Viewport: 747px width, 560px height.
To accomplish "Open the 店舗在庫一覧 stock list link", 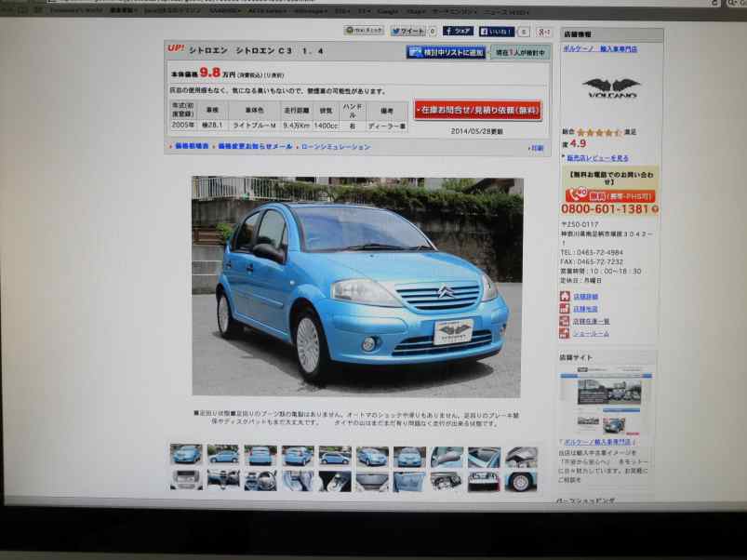I will point(592,322).
